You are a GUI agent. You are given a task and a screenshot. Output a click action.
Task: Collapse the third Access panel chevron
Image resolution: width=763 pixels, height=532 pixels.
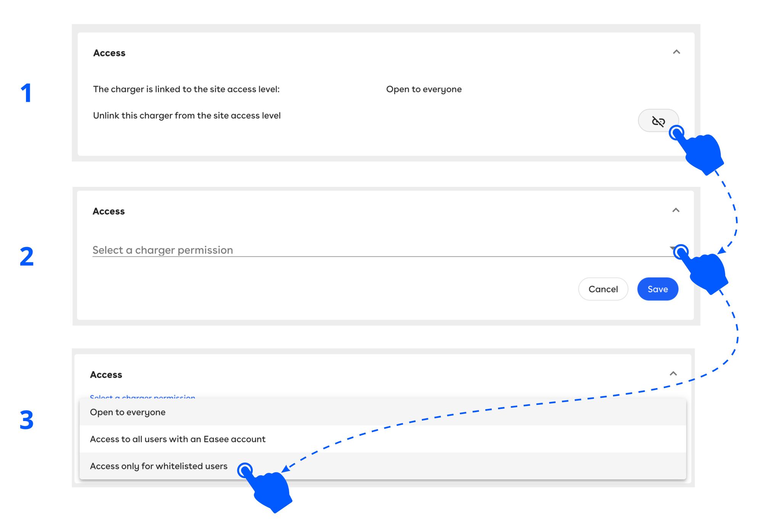point(673,373)
